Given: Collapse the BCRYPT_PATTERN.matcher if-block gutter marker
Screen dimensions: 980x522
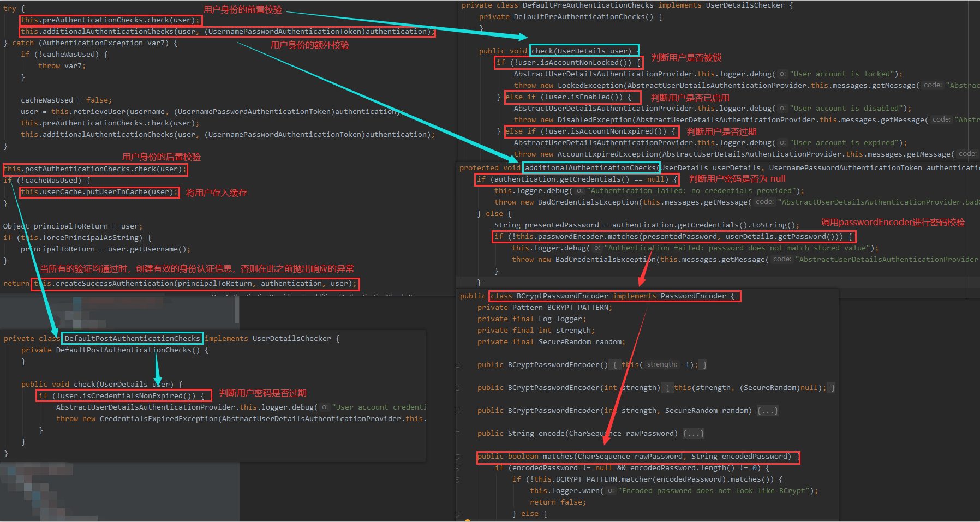Looking at the screenshot, I should point(458,479).
